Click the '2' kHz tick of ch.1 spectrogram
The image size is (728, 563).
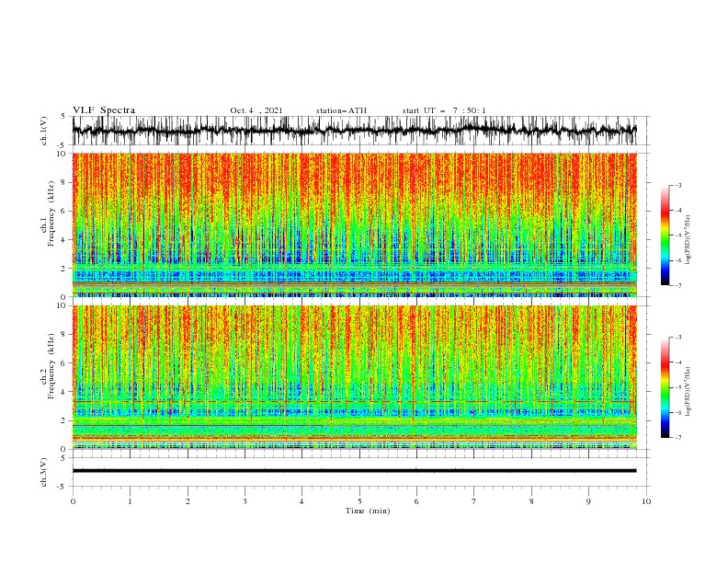click(65, 268)
